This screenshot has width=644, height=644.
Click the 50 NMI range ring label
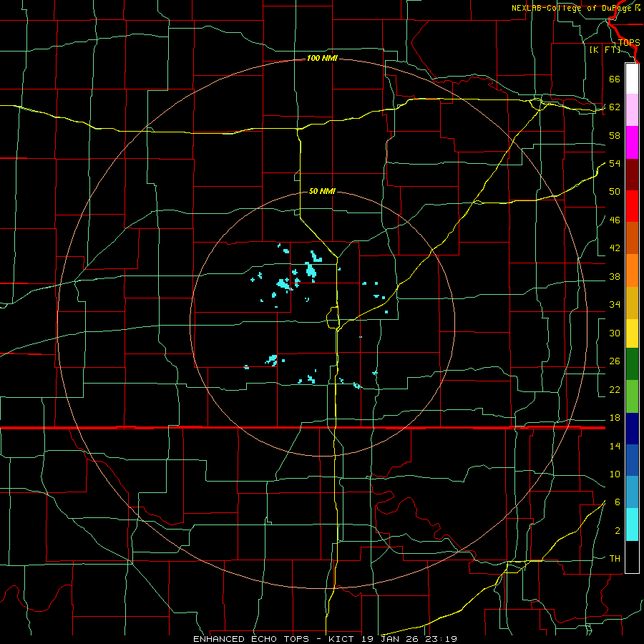tap(322, 191)
